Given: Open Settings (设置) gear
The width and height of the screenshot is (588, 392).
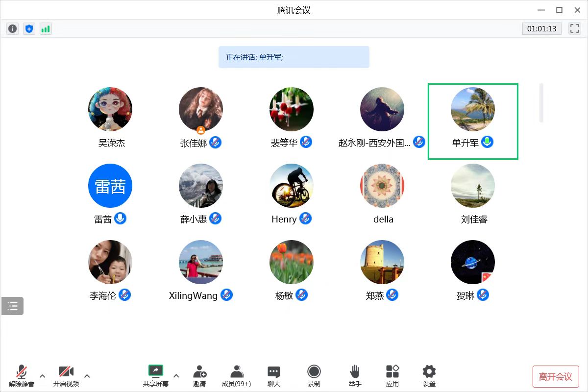Looking at the screenshot, I should (429, 376).
